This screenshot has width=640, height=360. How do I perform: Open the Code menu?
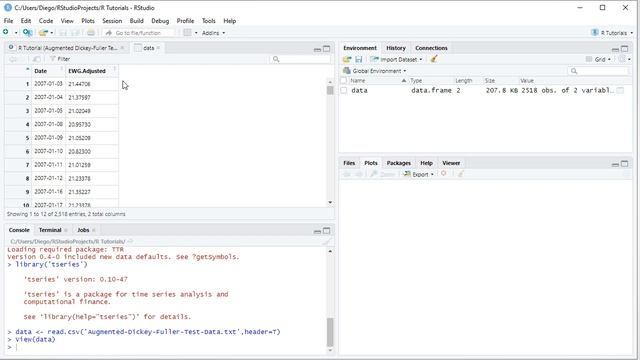(x=46, y=21)
